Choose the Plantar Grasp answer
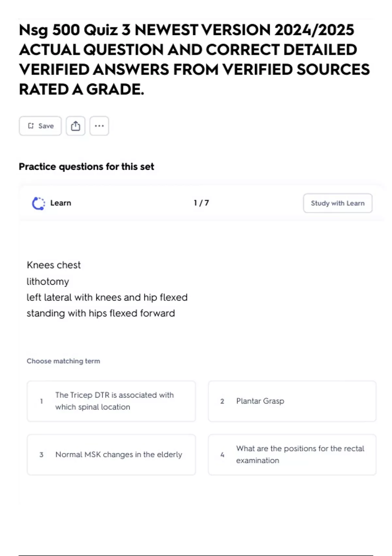Screen dimensions: 392x556 tap(292, 401)
